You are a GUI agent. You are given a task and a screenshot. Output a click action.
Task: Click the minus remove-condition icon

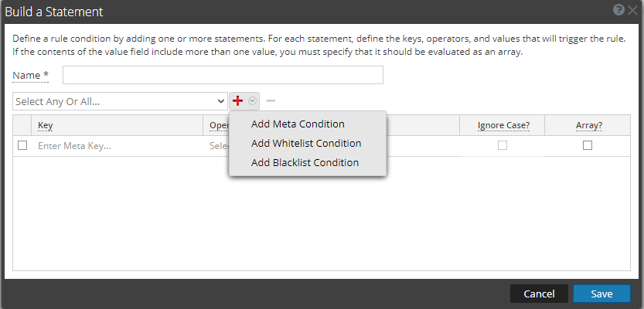[271, 101]
